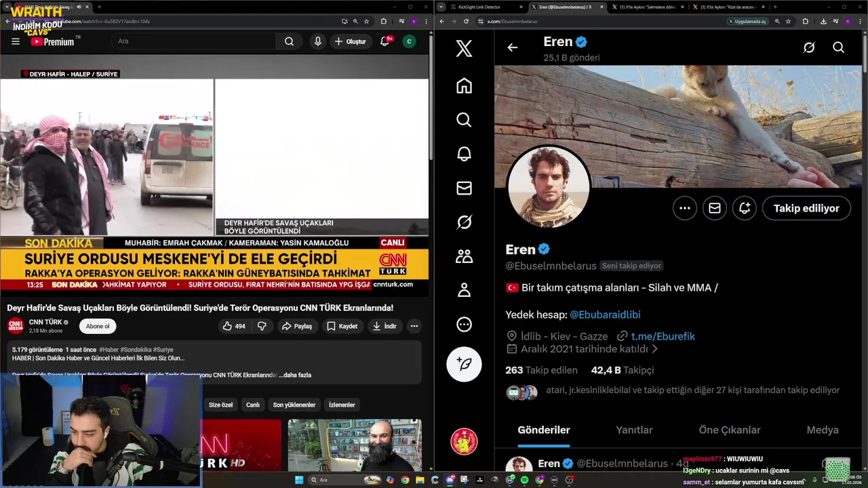Open tab search dropdown in the X window

442,7
